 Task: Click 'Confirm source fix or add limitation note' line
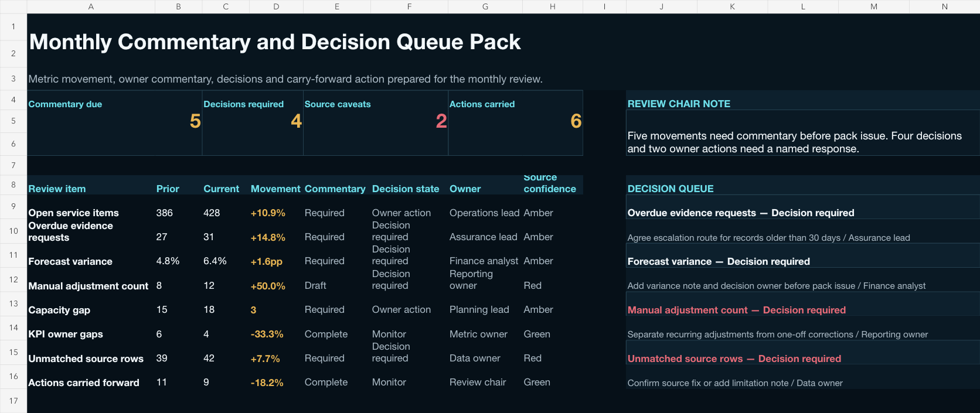click(x=735, y=383)
